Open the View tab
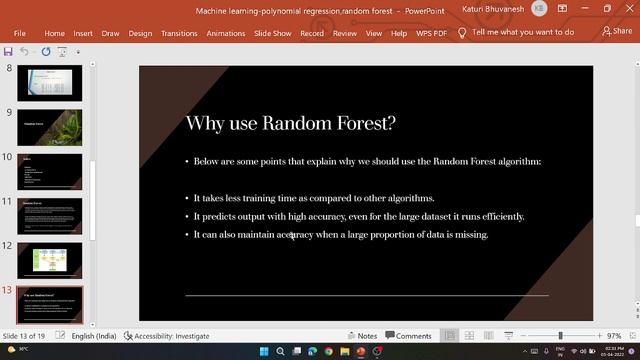 point(373,33)
